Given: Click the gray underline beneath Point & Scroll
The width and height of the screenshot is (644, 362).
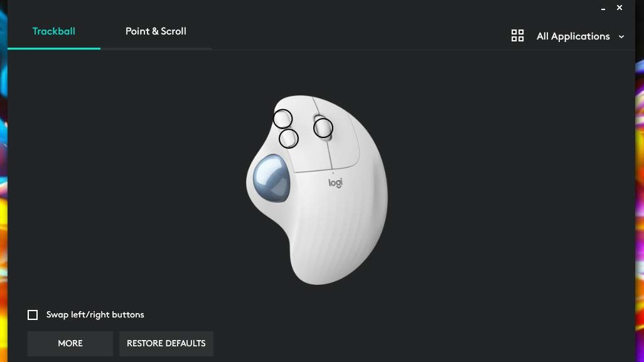Looking at the screenshot, I should tap(156, 48).
